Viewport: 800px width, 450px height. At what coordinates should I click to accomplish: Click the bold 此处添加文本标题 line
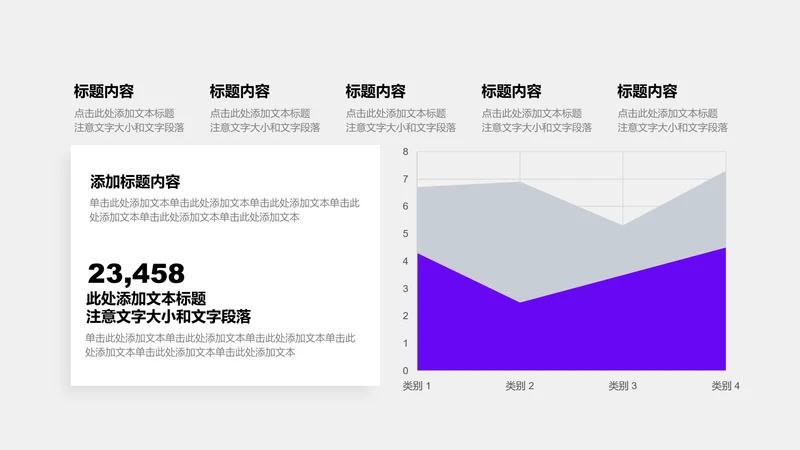(146, 298)
